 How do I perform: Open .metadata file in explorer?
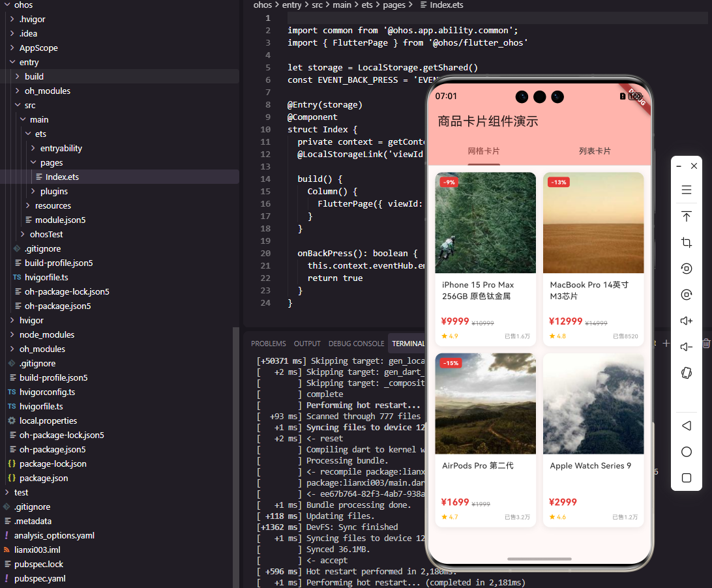[x=33, y=522]
